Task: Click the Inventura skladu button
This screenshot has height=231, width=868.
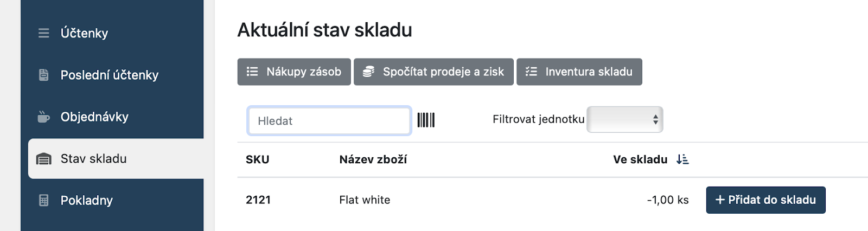Action: click(x=579, y=72)
